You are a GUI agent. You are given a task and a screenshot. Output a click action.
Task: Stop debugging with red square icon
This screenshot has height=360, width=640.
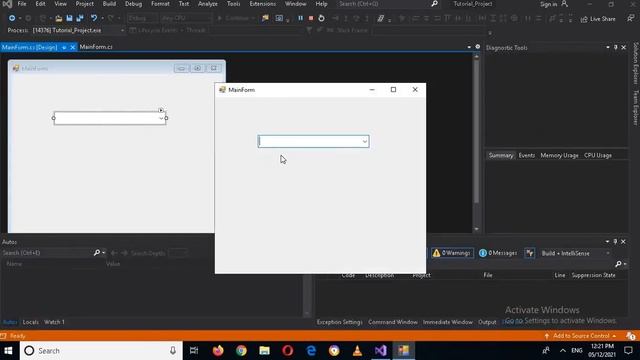point(311,18)
